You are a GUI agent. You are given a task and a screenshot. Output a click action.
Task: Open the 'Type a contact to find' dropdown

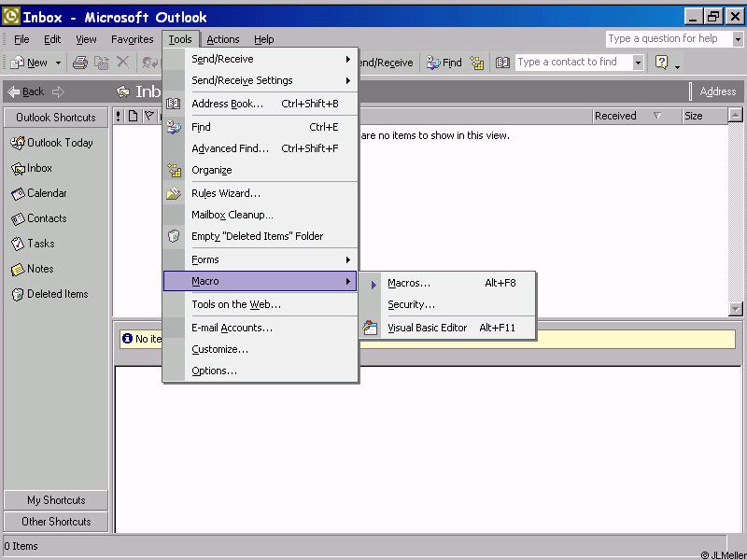639,63
